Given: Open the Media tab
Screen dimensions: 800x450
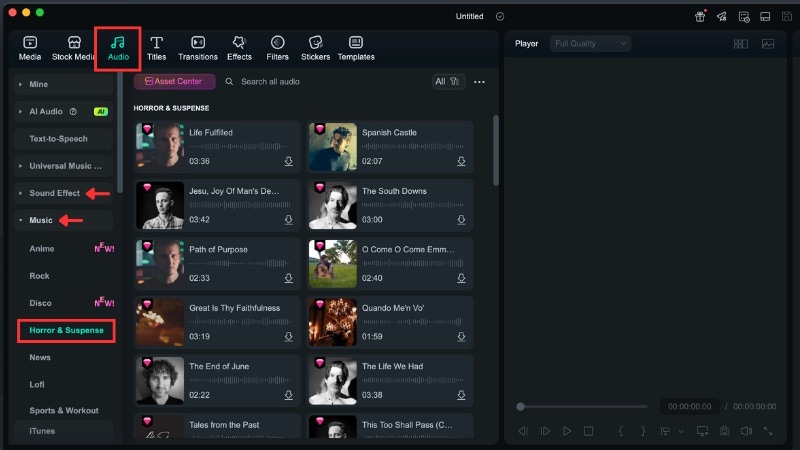Looking at the screenshot, I should (30, 48).
